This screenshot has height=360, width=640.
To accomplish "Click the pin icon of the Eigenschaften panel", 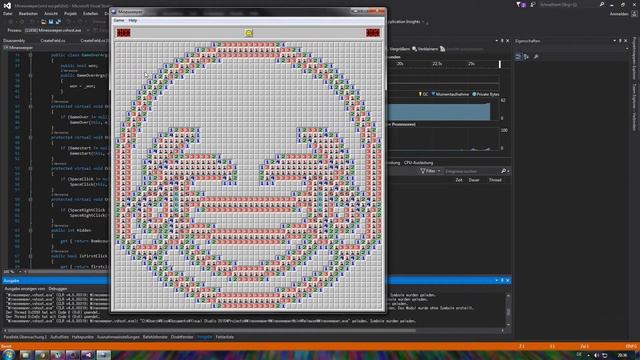I will (x=620, y=41).
